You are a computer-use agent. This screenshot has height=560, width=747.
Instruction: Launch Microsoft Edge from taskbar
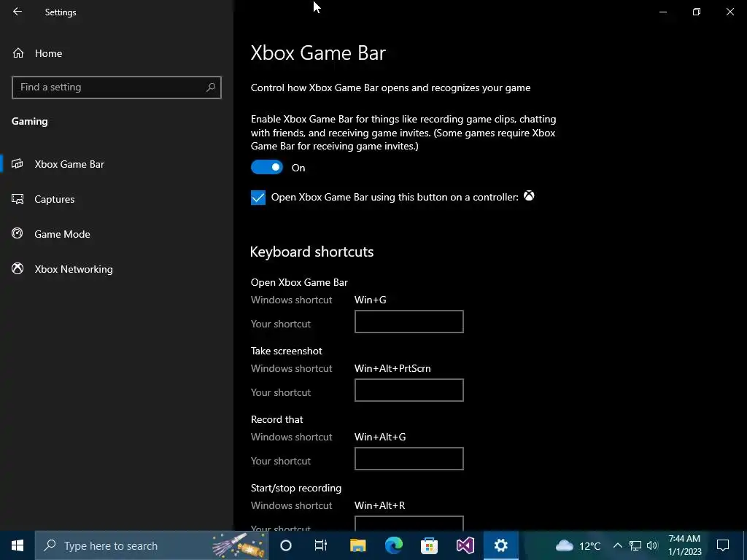pyautogui.click(x=393, y=545)
